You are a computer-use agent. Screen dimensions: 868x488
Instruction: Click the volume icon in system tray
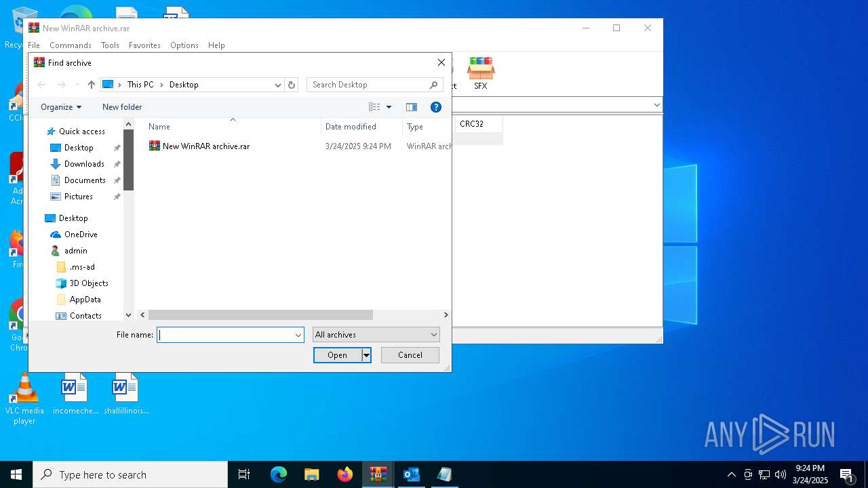[x=781, y=474]
